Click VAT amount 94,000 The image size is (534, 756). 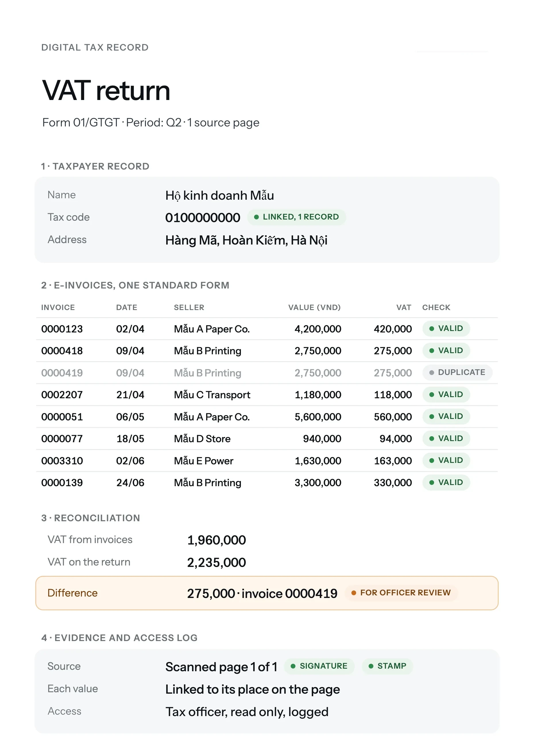click(x=396, y=439)
